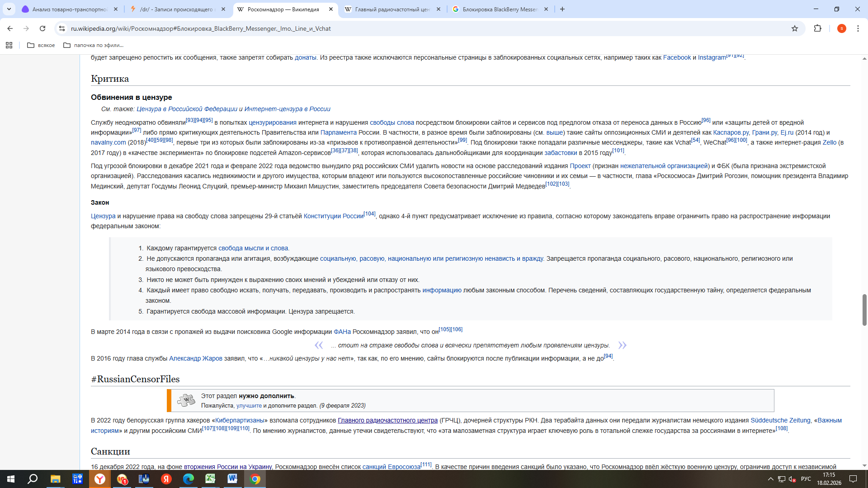Click the muted volume tray icon
This screenshot has height=488, width=868.
point(792,479)
